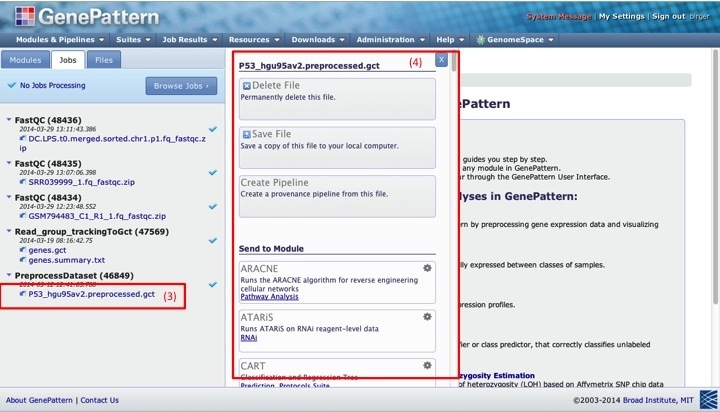Collapse the FastQC (48436) job

[9, 119]
